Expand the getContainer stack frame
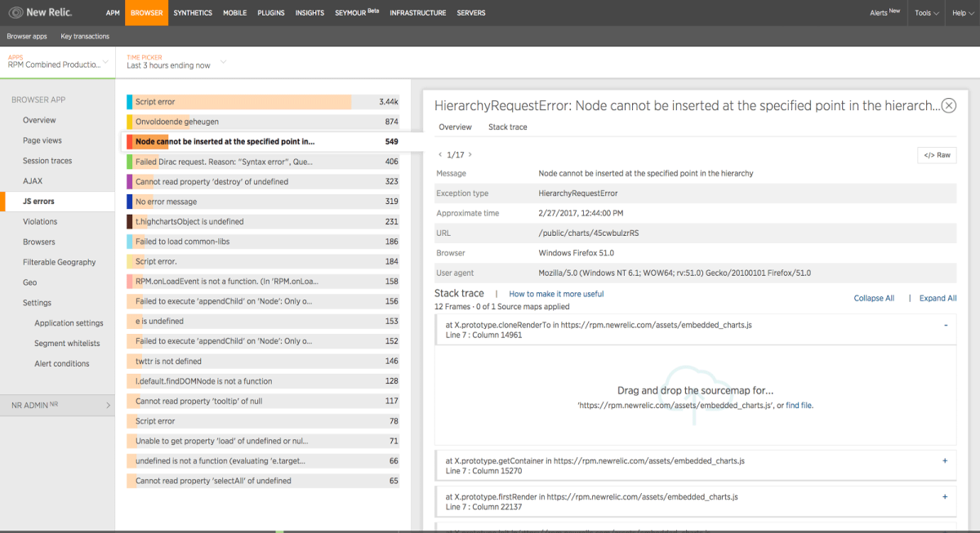This screenshot has width=980, height=533. 946,460
